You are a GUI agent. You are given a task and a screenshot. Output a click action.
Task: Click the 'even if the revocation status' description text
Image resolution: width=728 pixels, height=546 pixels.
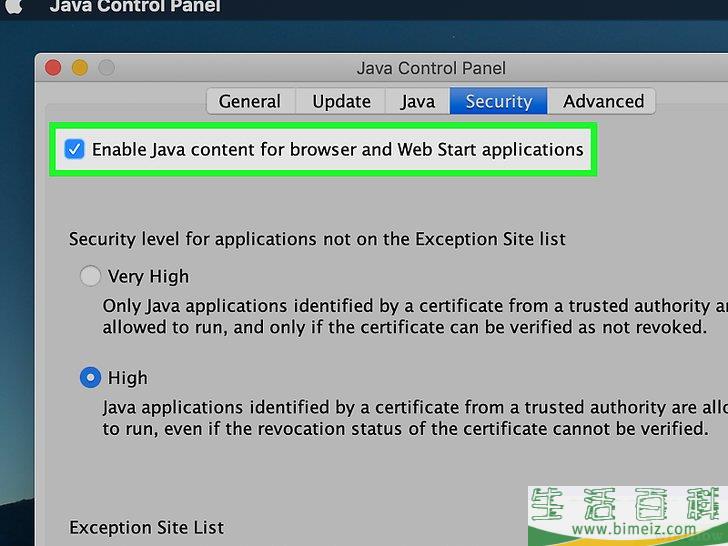pos(405,418)
